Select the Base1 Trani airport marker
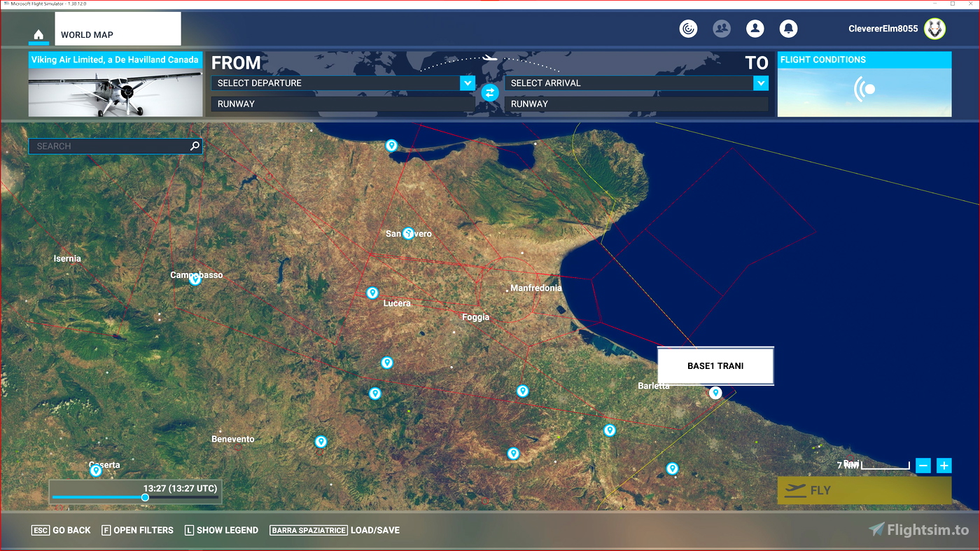Image resolution: width=980 pixels, height=551 pixels. pyautogui.click(x=715, y=393)
